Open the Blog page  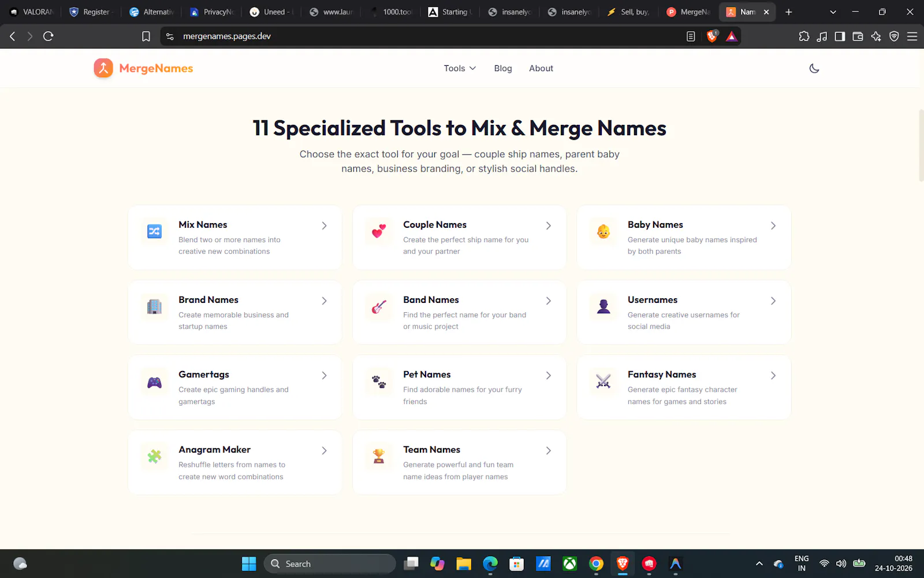503,68
